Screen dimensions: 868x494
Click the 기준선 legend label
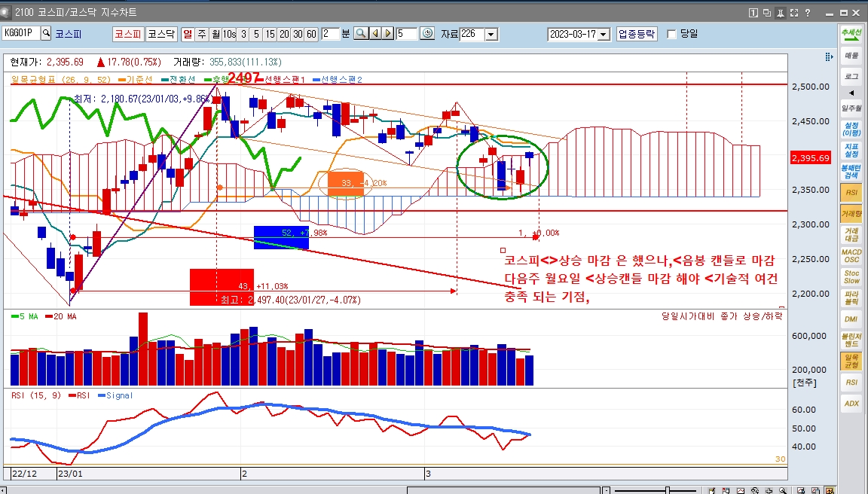pos(135,80)
